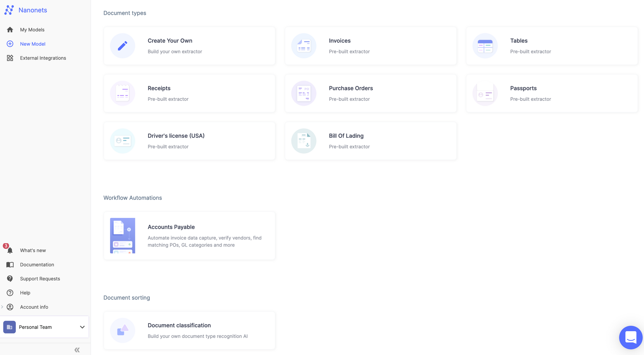Expand the Account info arrow

(x=2, y=307)
